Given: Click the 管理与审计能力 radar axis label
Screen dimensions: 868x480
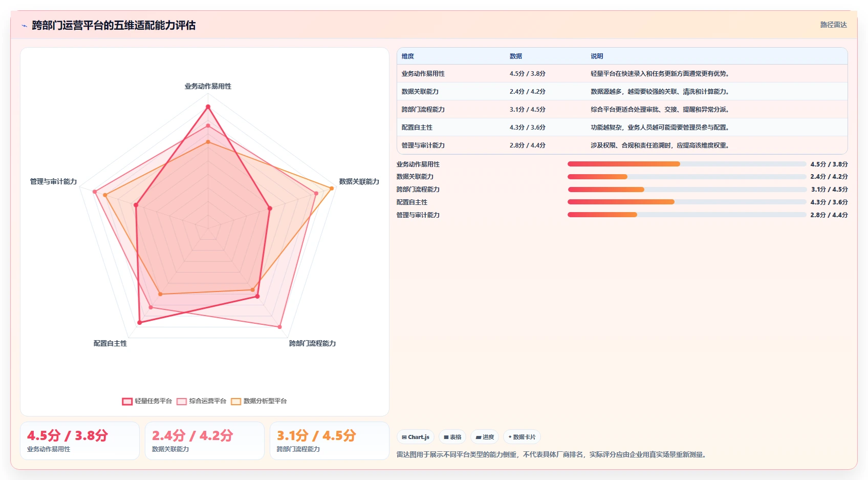Looking at the screenshot, I should tap(53, 181).
